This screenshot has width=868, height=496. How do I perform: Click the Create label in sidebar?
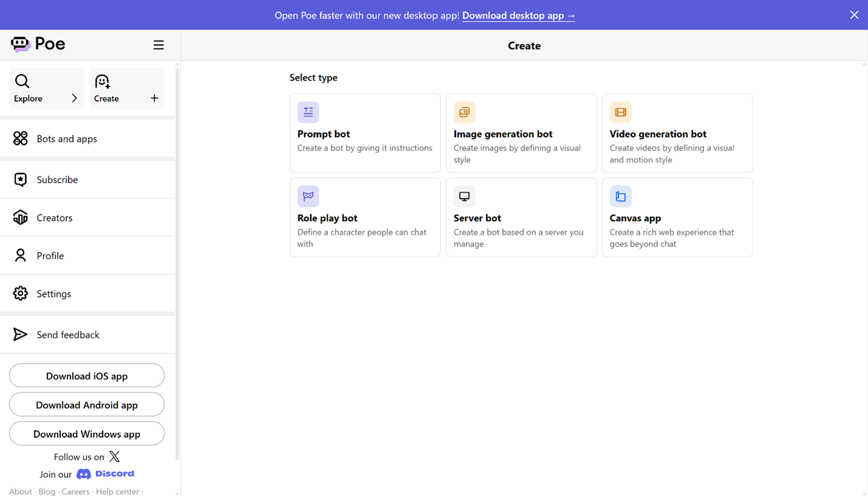[106, 98]
